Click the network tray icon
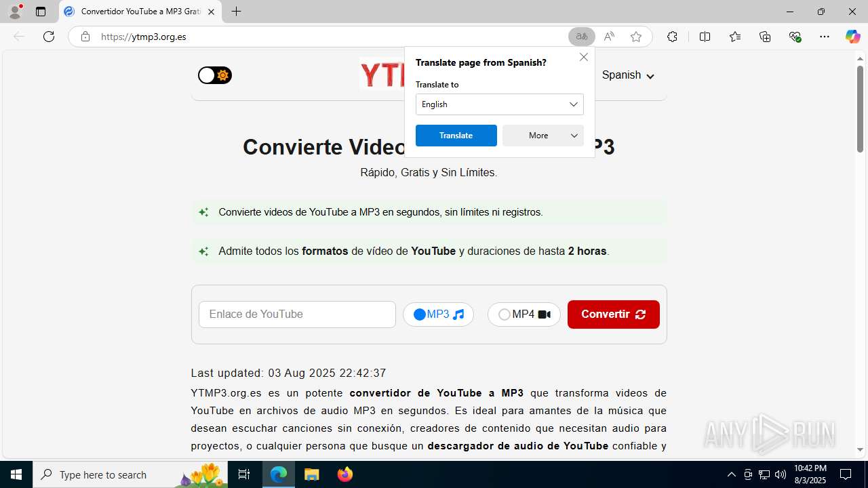Screen dimensions: 868x488 764,474
